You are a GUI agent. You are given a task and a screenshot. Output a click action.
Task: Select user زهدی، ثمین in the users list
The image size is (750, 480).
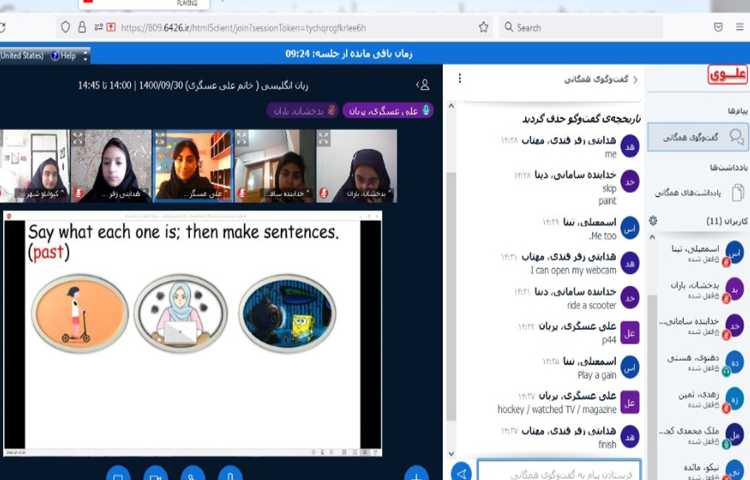point(700,399)
